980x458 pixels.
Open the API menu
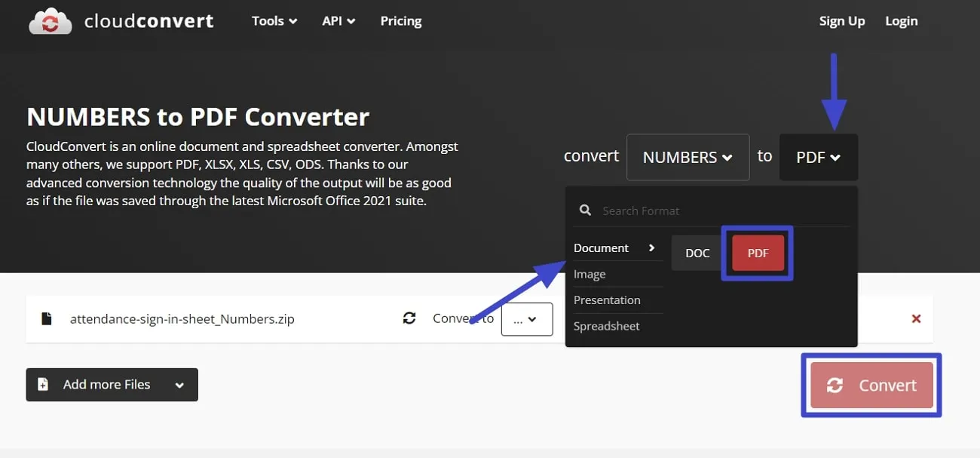coord(338,20)
